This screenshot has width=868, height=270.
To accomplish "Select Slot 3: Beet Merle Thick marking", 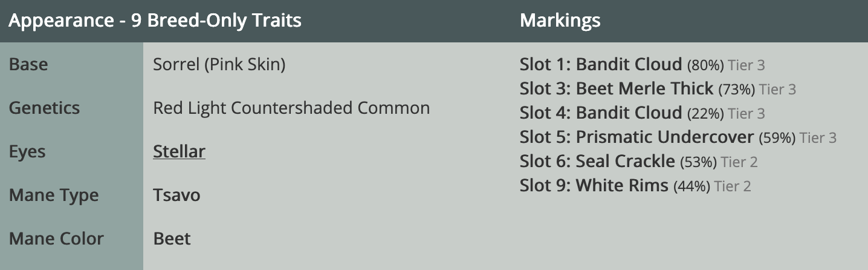I will (658, 88).
